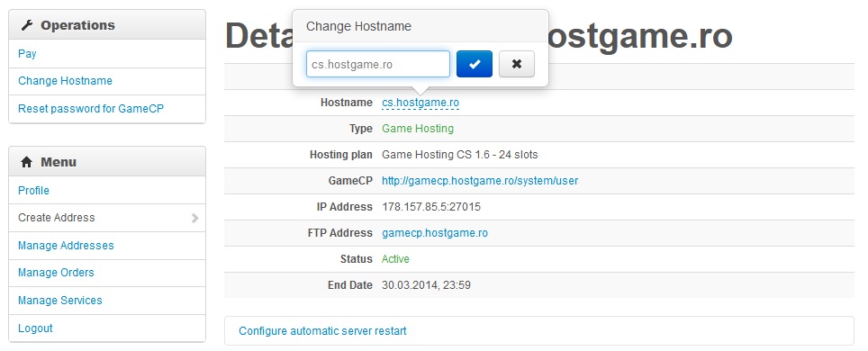This screenshot has height=351, width=868.
Task: Click the Hosting plan row label
Action: [341, 155]
